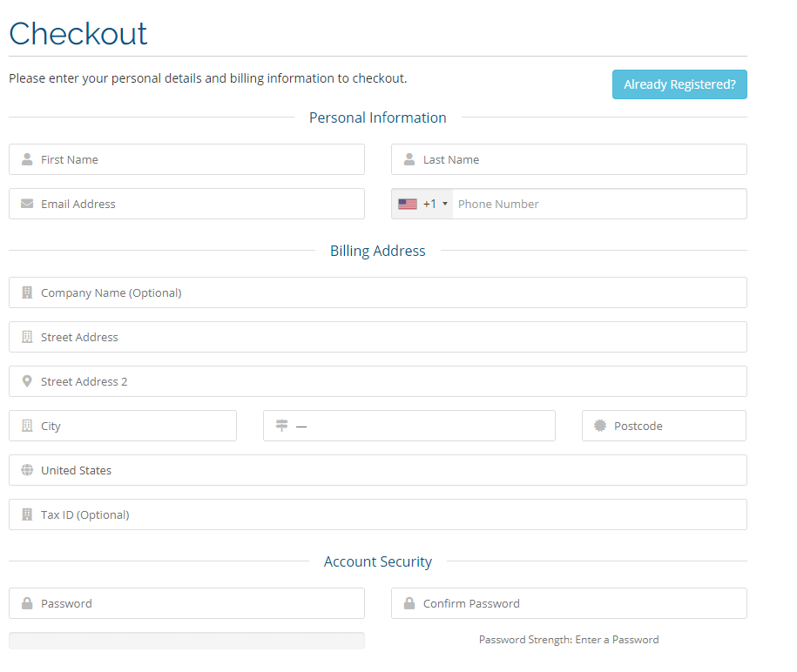Focus the Last Name input field

click(569, 159)
